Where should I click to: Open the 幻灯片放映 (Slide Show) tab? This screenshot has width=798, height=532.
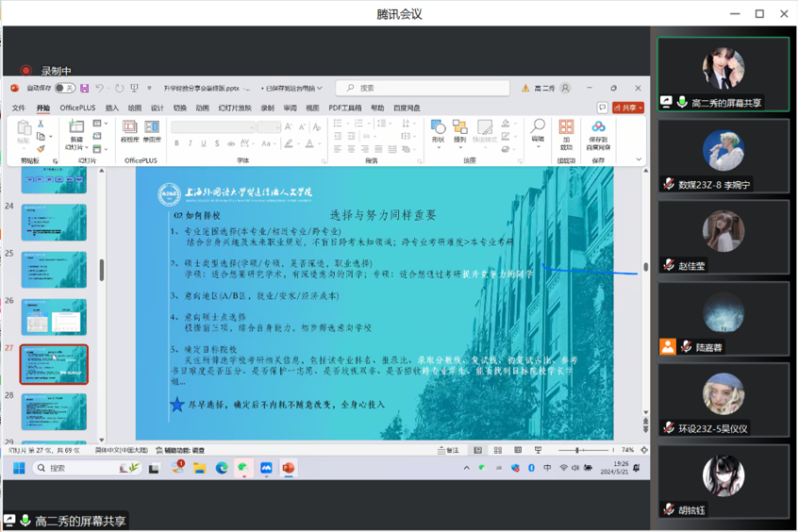[235, 108]
